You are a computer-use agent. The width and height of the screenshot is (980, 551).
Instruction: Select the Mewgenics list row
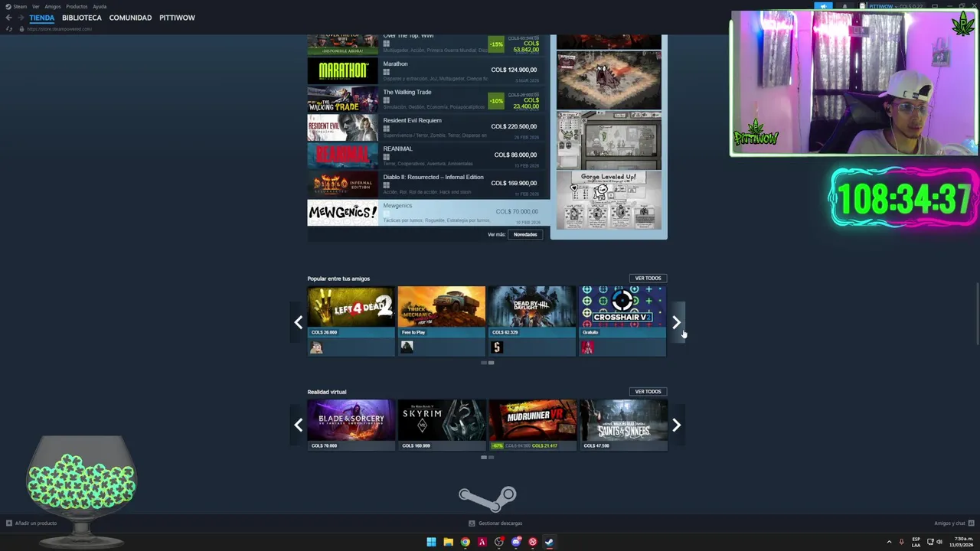(x=429, y=213)
